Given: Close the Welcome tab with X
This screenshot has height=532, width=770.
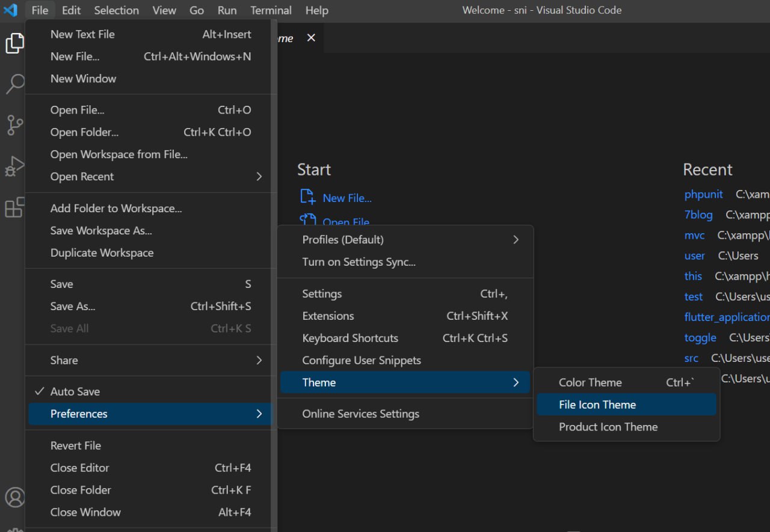Looking at the screenshot, I should (311, 38).
